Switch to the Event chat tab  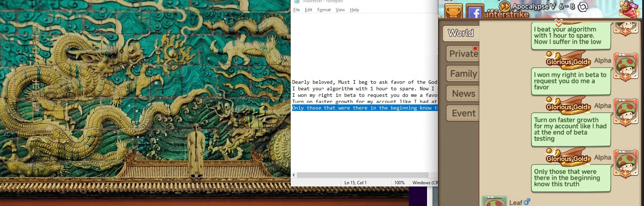click(463, 113)
